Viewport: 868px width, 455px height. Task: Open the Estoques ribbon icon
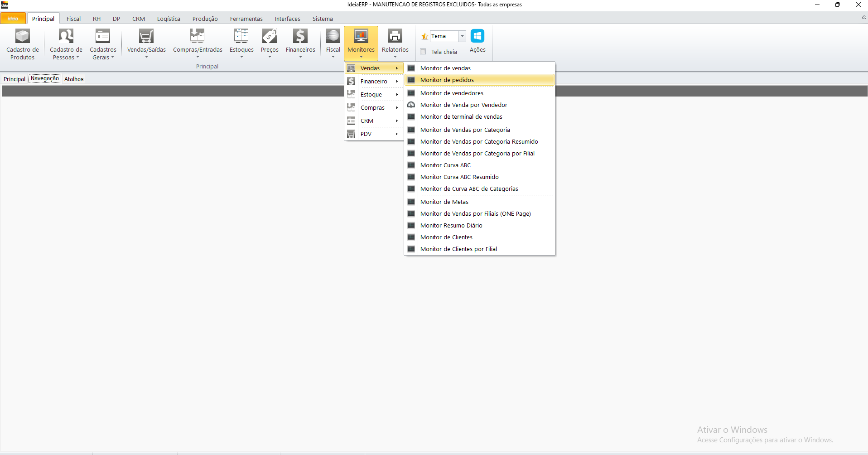(x=241, y=36)
